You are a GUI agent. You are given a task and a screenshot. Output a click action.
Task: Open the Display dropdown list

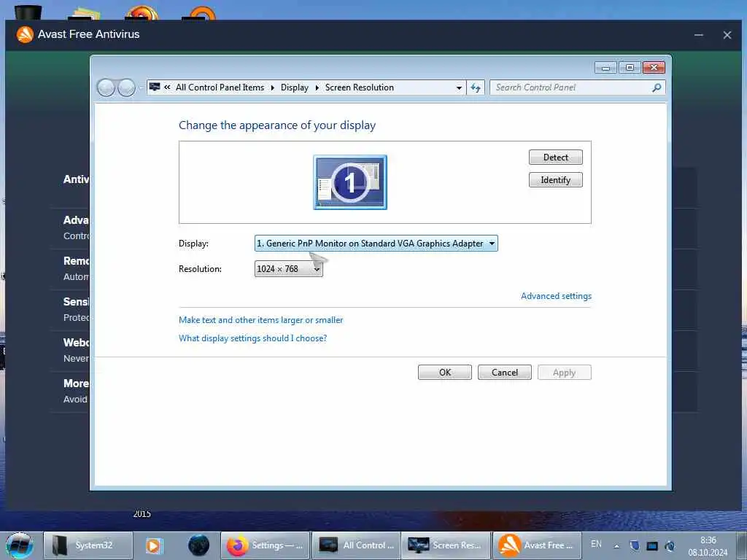(x=376, y=244)
